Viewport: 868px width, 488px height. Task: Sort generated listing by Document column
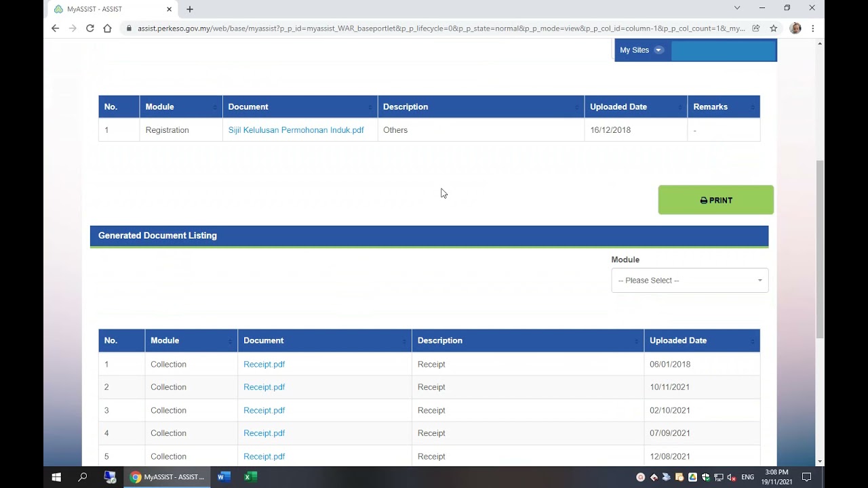(325, 341)
